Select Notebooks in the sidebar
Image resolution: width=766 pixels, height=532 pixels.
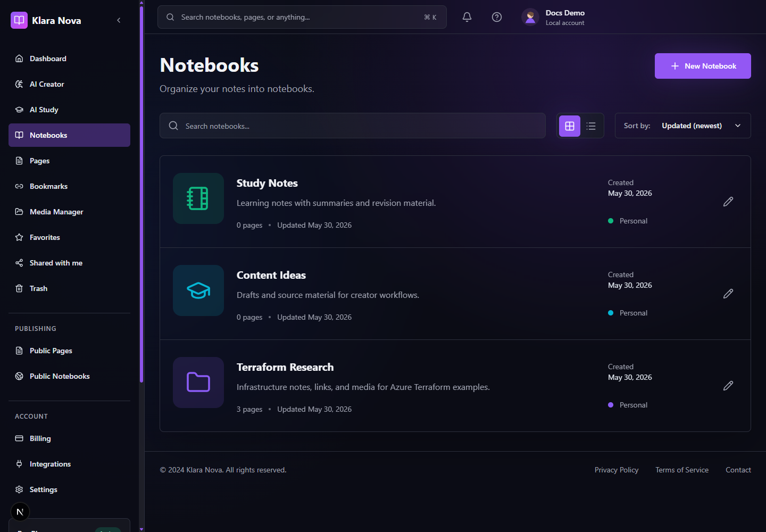tap(69, 135)
